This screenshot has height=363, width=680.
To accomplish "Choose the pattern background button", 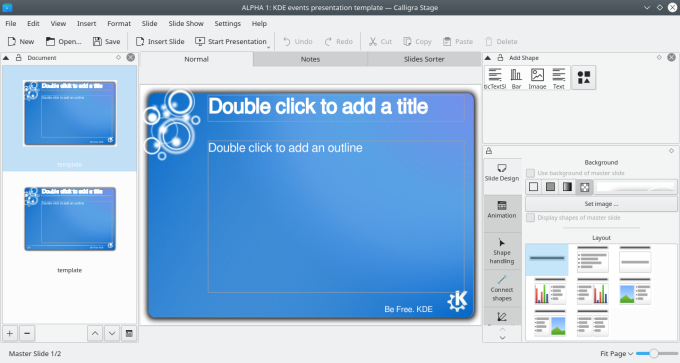I will (584, 187).
